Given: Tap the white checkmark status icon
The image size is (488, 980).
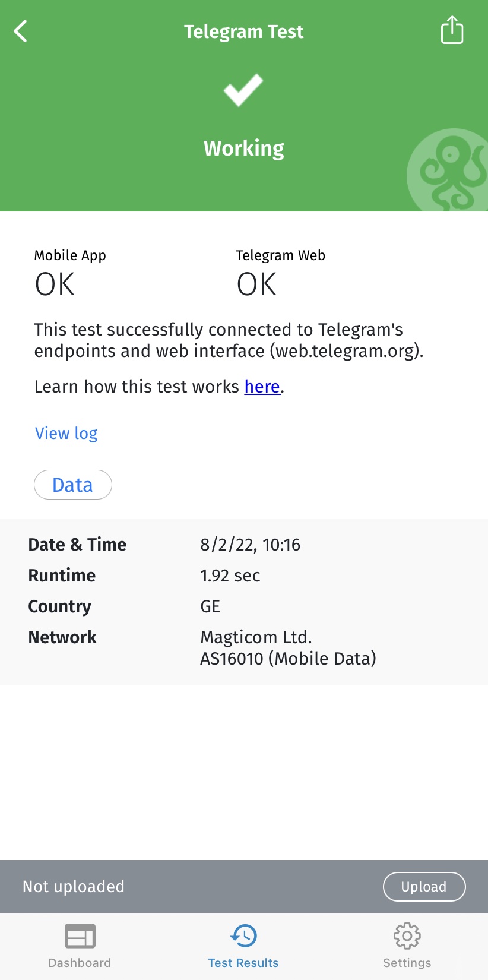Looking at the screenshot, I should (x=243, y=90).
